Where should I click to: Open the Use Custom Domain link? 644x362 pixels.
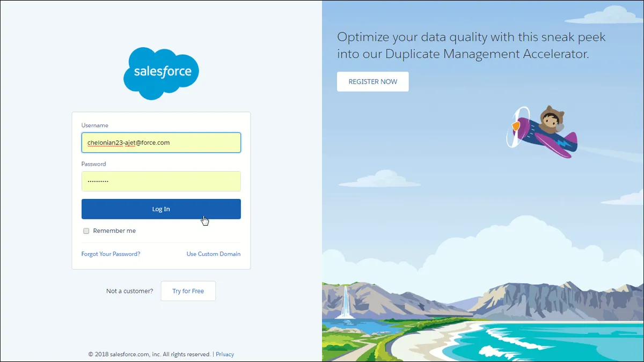(214, 254)
